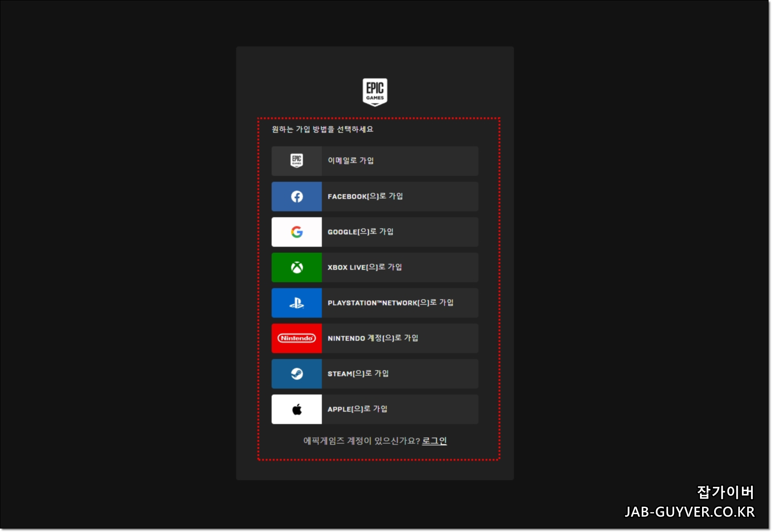Choose STEAM(으)로 가입 option

click(375, 374)
